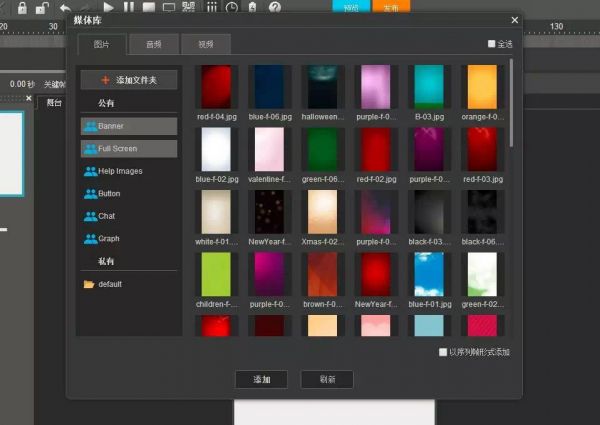Viewport: 600px width, 425px height.
Task: Click the 添加 button at dialog bottom
Action: [261, 379]
